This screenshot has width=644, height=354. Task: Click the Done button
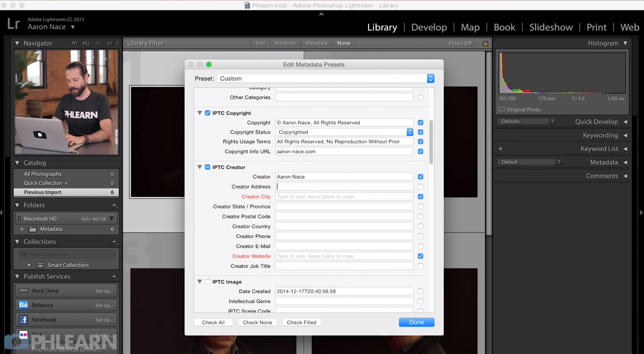416,322
